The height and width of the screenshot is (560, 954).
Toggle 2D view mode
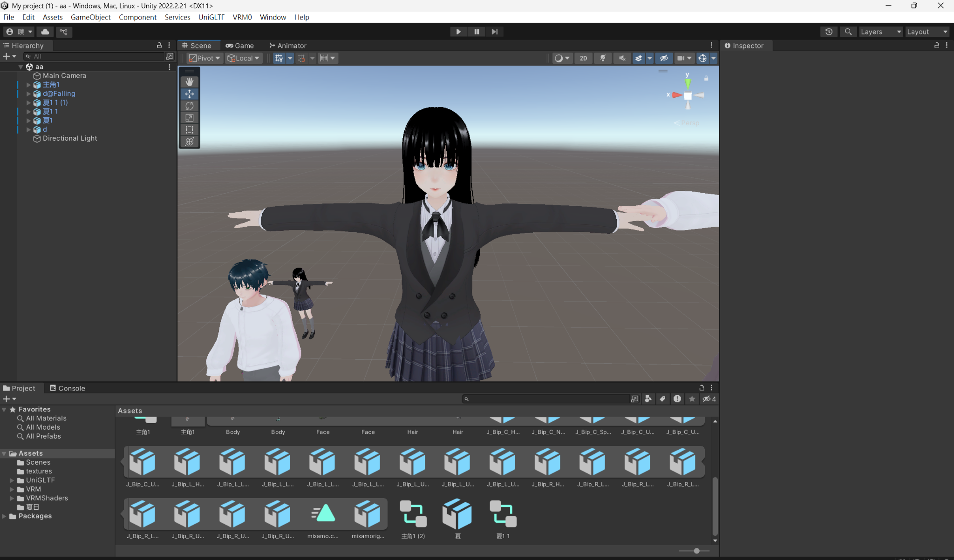(583, 58)
